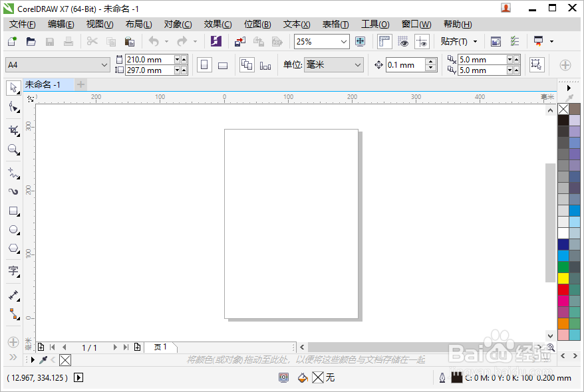The width and height of the screenshot is (584, 392).
Task: Select the Connector tool
Action: tap(13, 314)
